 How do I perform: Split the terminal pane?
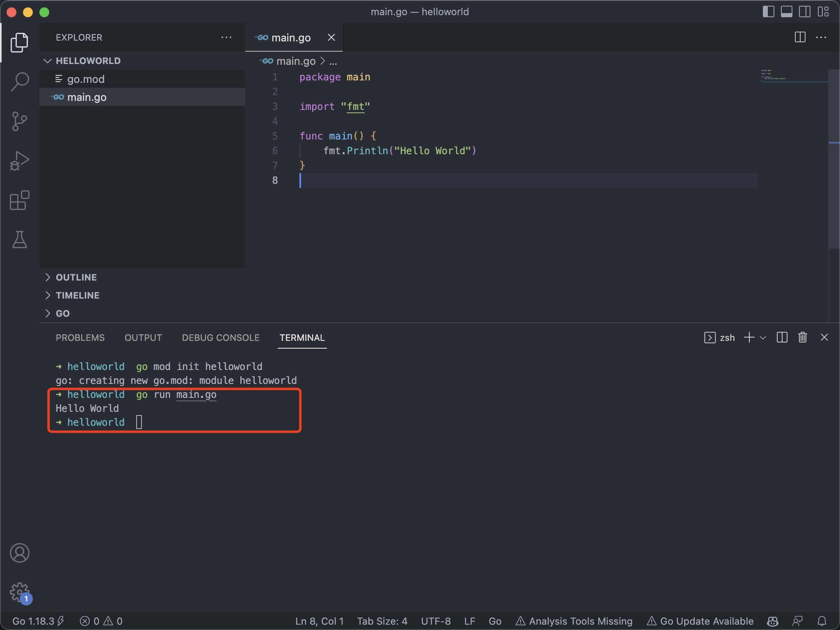pos(781,337)
